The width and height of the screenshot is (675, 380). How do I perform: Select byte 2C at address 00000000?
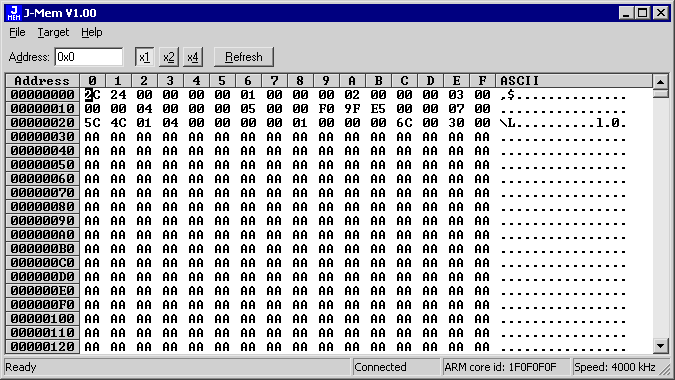(x=92, y=95)
